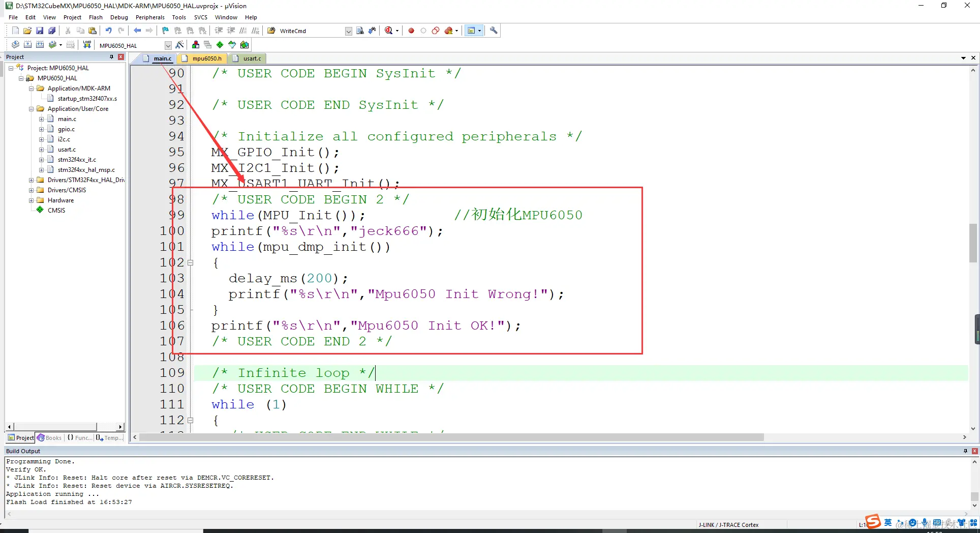Build the target with the Build icon
This screenshot has width=980, height=533.
tap(27, 45)
